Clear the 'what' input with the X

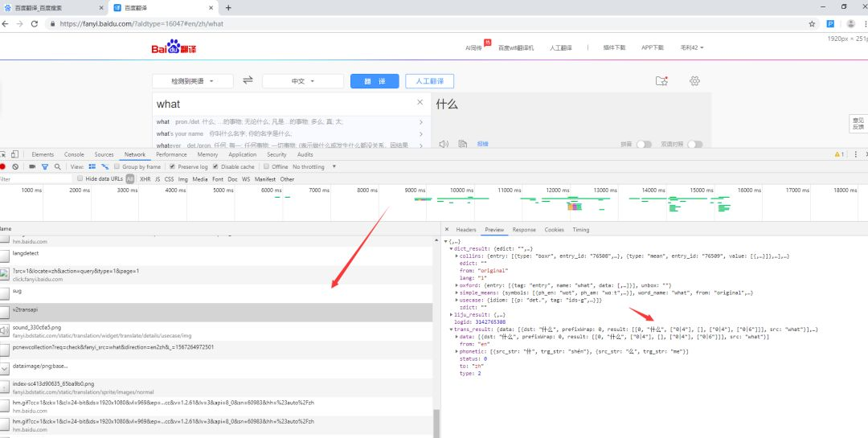click(x=420, y=102)
